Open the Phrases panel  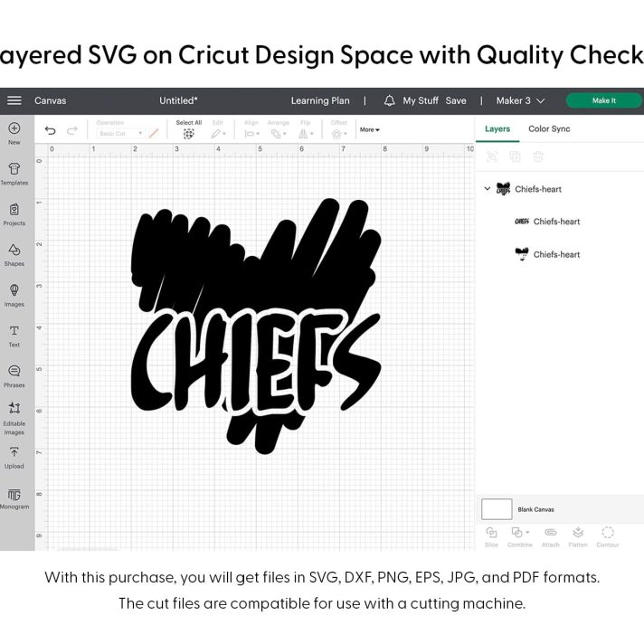point(14,376)
